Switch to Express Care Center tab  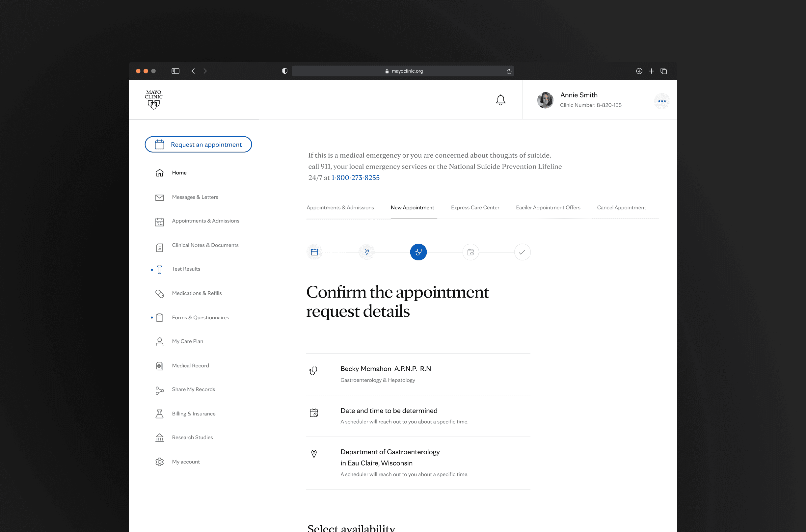pos(475,208)
